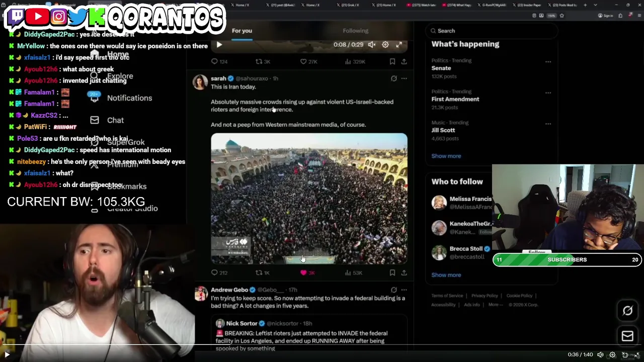
Task: Open more options on Andrew Gebo's post
Action: [404, 290]
